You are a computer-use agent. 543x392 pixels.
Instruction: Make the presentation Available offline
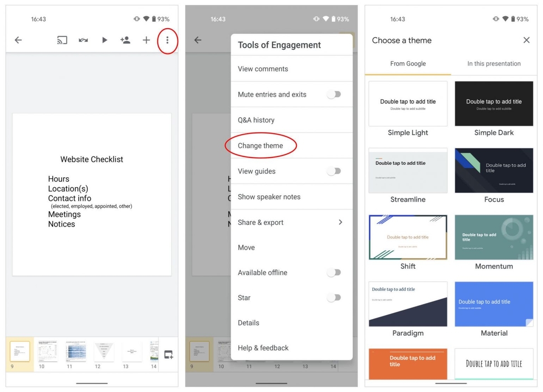coord(334,272)
